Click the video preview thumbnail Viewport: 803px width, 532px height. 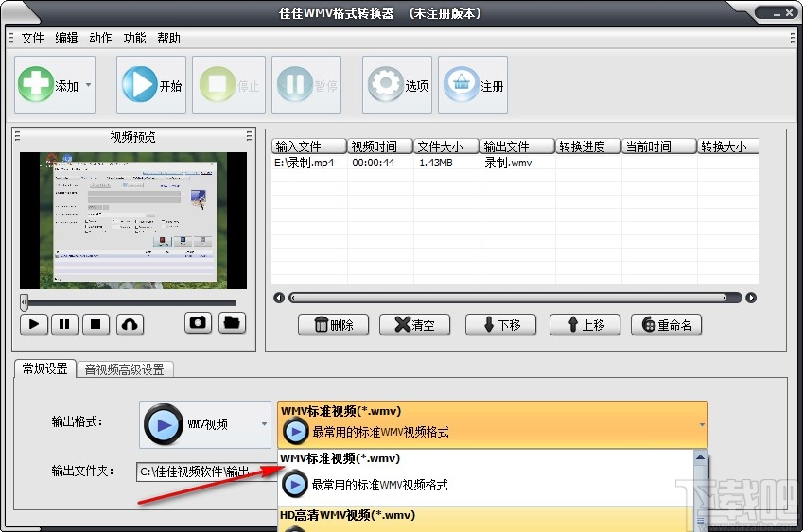133,220
